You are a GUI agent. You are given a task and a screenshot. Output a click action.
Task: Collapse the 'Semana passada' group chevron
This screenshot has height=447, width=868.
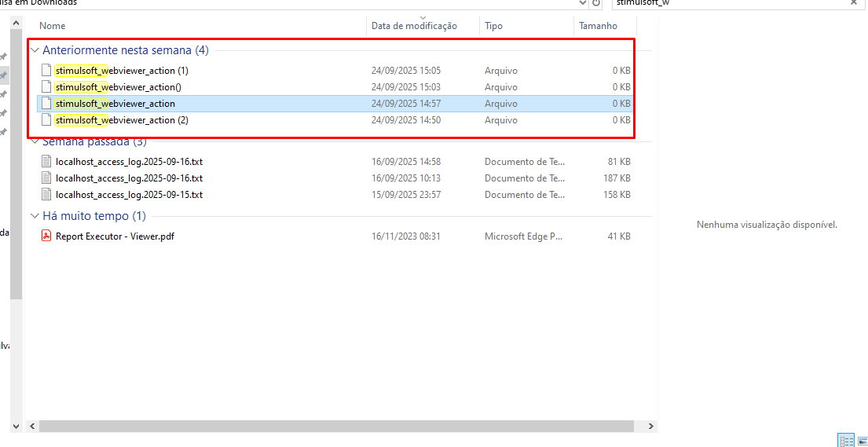[35, 142]
